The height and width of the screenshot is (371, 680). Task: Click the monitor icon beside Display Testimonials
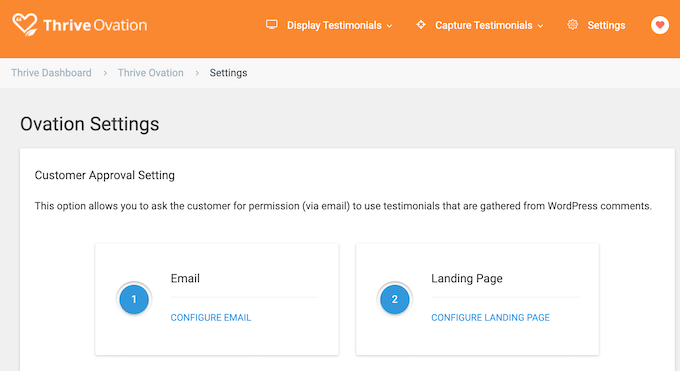pyautogui.click(x=272, y=24)
